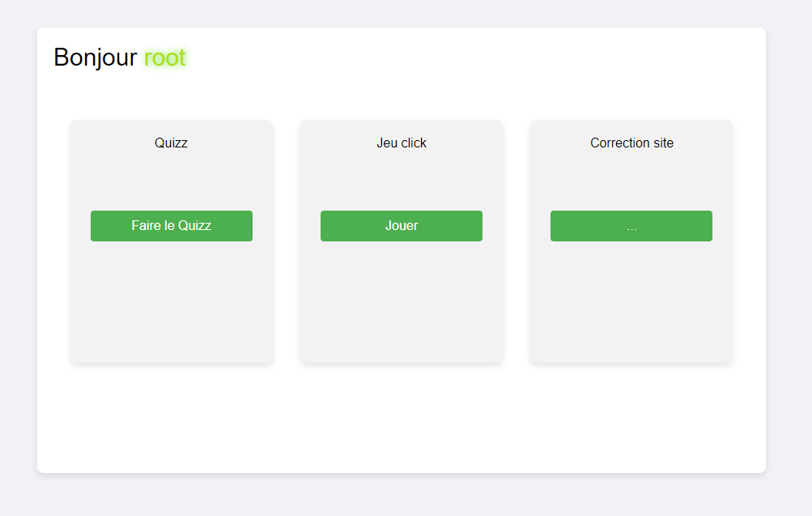The width and height of the screenshot is (812, 516).
Task: Click the Bonjour greeting text
Action: 95,58
